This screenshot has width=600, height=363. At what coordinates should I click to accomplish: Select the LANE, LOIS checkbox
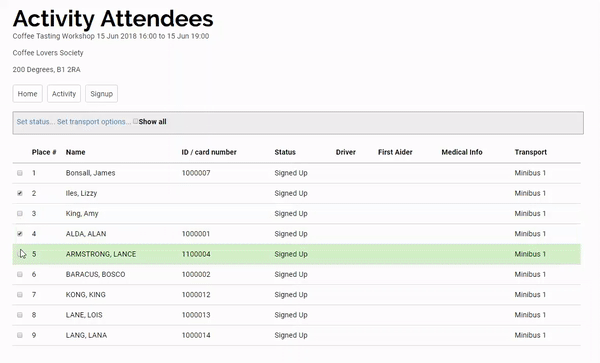click(x=20, y=315)
